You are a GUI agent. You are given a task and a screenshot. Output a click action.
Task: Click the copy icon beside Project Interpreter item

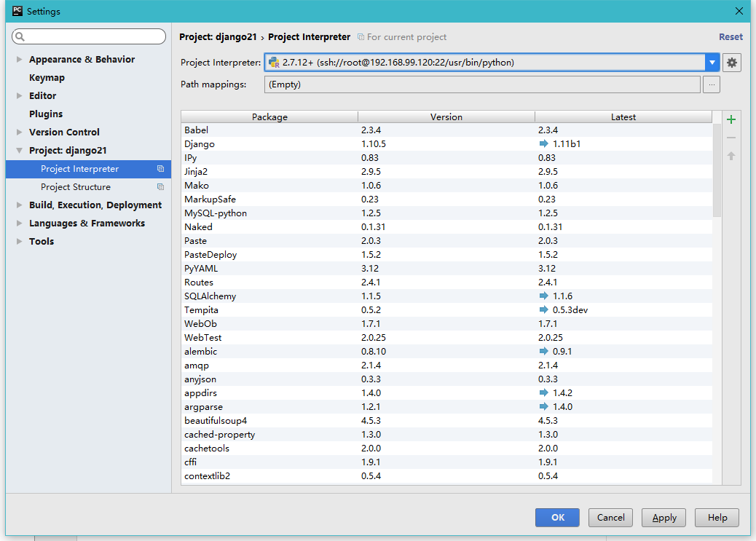click(x=160, y=169)
